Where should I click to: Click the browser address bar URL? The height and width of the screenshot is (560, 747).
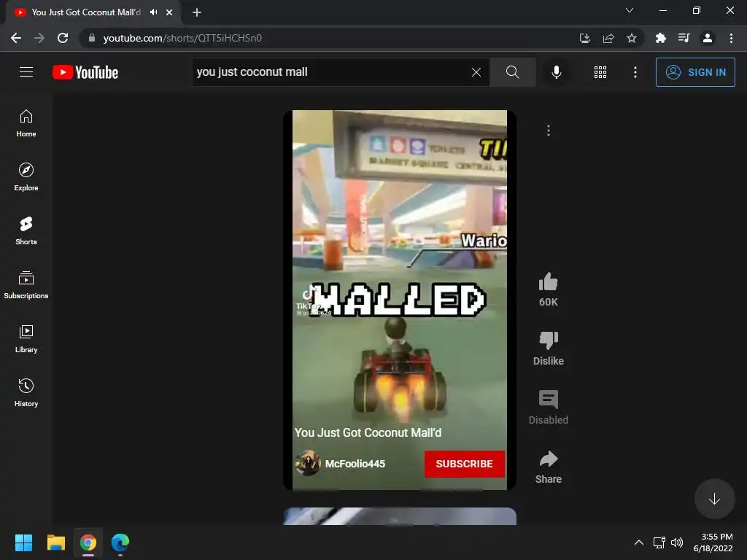[182, 38]
